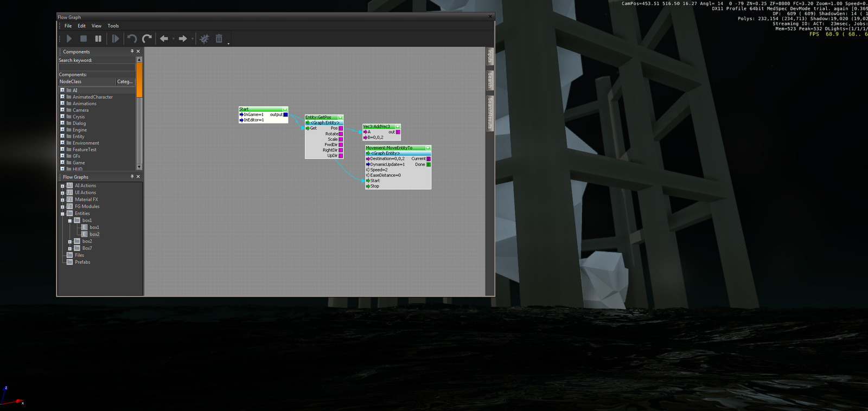The image size is (868, 411).
Task: Open the Tools menu
Action: (113, 26)
